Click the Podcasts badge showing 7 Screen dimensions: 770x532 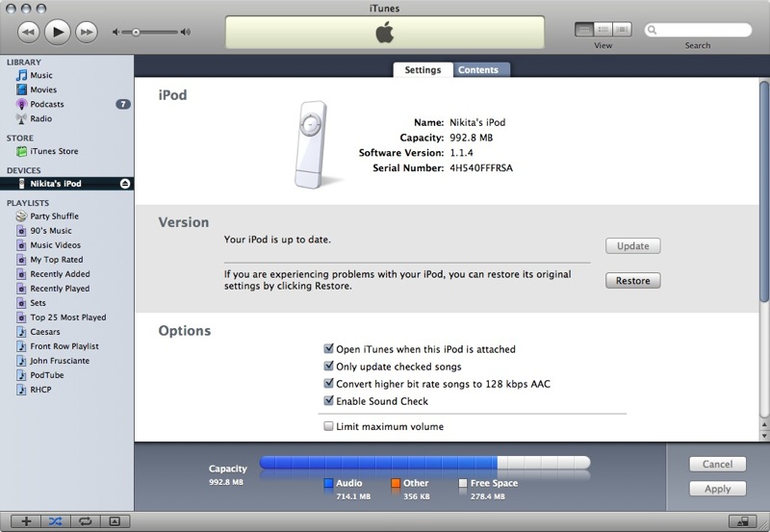click(123, 104)
